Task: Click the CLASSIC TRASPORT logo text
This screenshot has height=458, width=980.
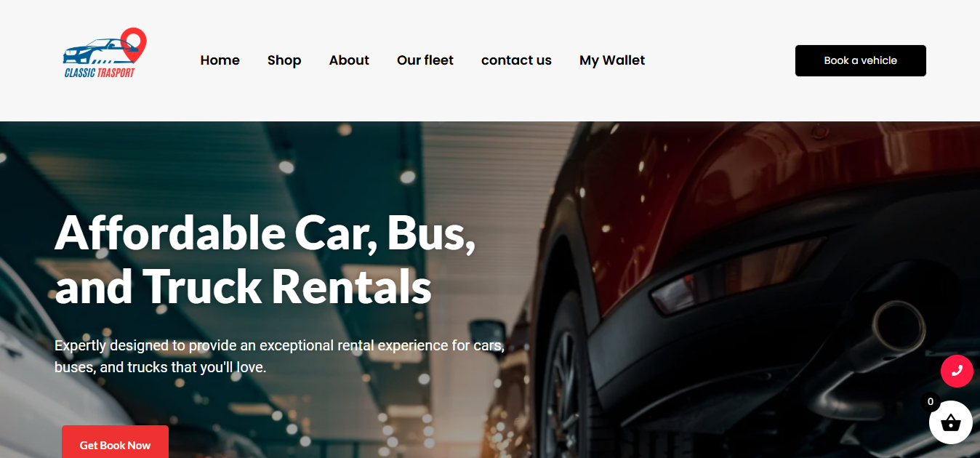Action: [x=100, y=73]
